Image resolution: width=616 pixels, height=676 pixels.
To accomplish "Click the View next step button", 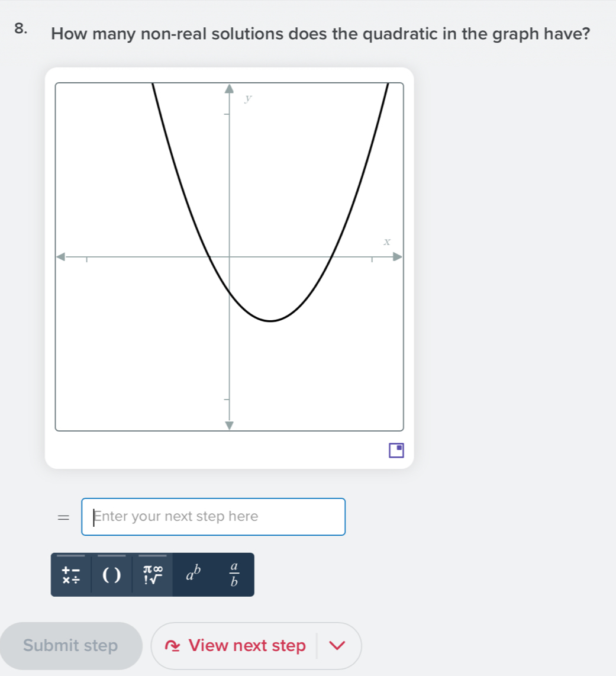I will [x=247, y=646].
